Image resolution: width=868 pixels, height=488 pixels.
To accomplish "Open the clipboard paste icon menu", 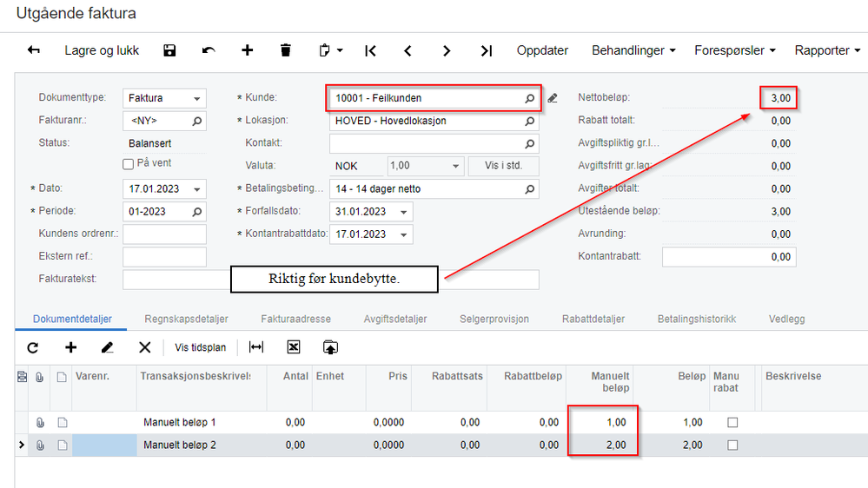I will click(x=331, y=50).
